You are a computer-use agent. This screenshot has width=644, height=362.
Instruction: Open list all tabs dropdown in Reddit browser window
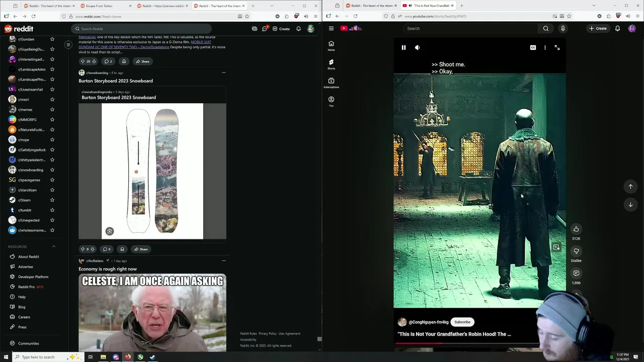point(272,6)
